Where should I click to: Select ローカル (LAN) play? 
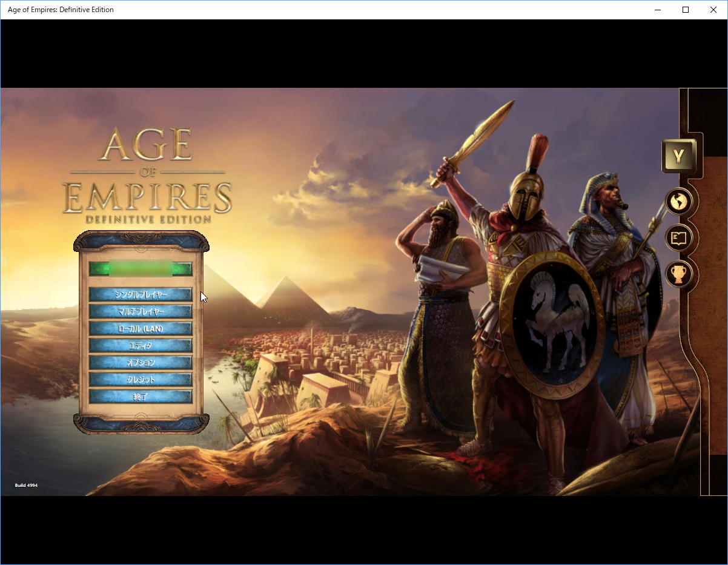click(141, 328)
